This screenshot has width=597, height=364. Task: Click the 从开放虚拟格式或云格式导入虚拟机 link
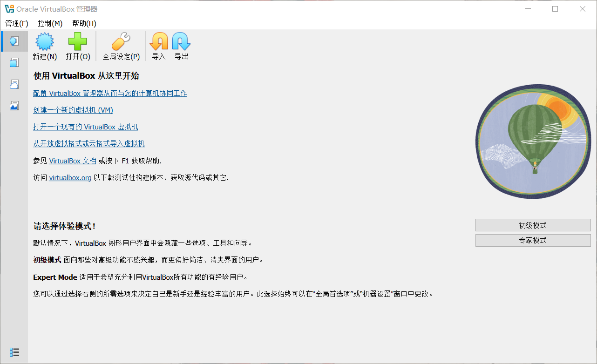click(89, 144)
